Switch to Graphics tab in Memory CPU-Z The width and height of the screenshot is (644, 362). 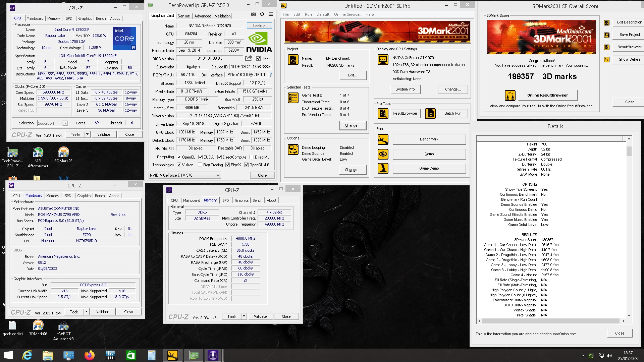coord(241,200)
